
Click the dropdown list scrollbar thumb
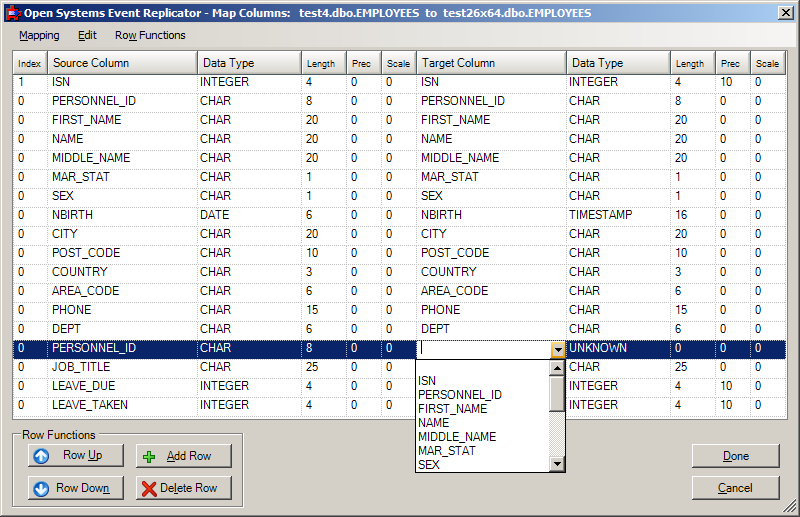(x=557, y=393)
